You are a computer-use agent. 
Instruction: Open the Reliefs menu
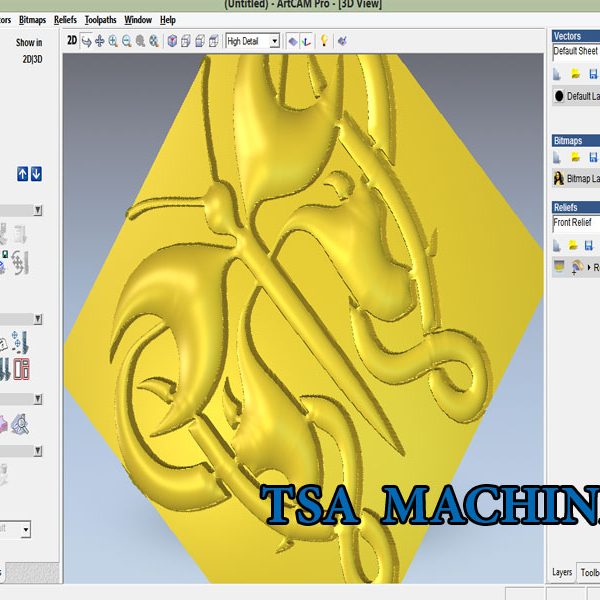coord(65,20)
